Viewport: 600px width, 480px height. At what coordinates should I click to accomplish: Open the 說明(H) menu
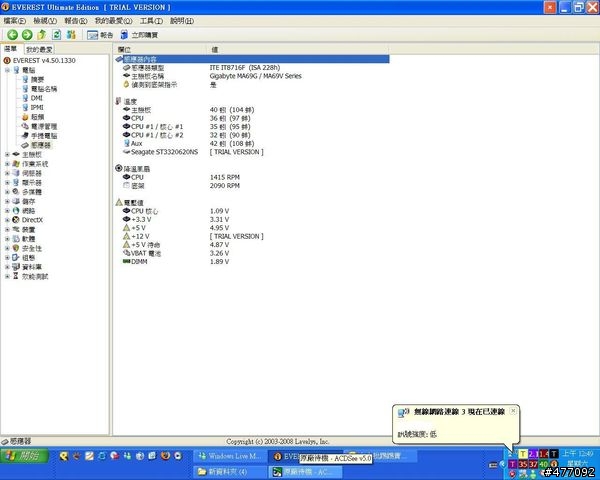tap(182, 21)
